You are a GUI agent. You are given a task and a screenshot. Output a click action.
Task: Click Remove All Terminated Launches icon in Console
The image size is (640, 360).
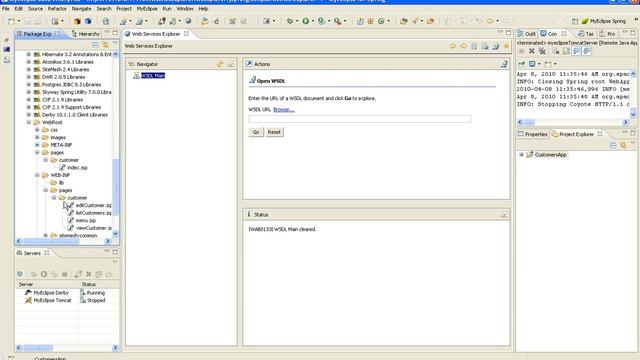pos(542,51)
